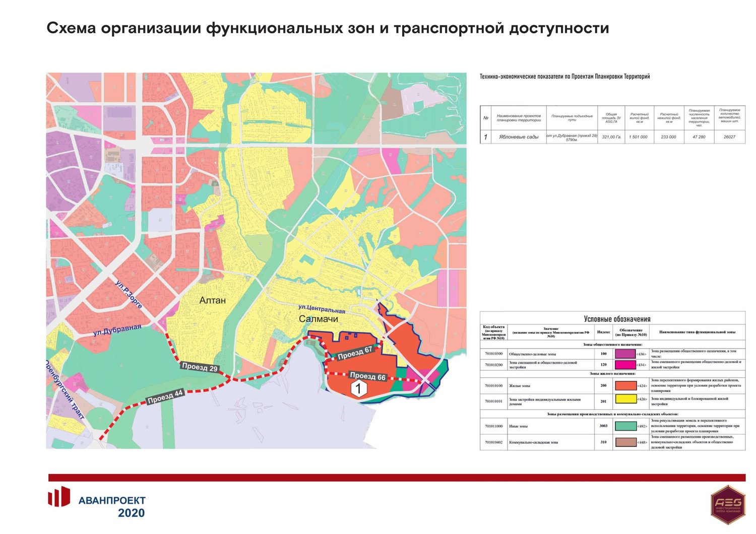This screenshot has width=756, height=534.
Task: Click the Салмачи district label
Action: pyautogui.click(x=319, y=319)
